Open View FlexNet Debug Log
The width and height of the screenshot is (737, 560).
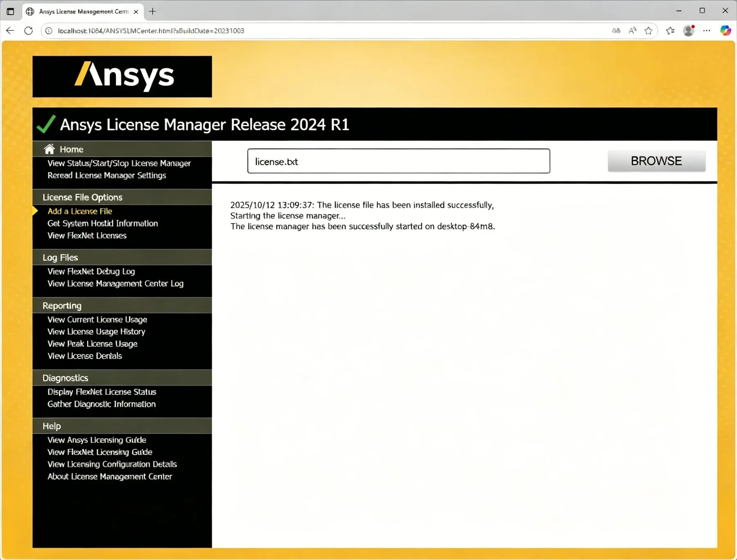(91, 271)
